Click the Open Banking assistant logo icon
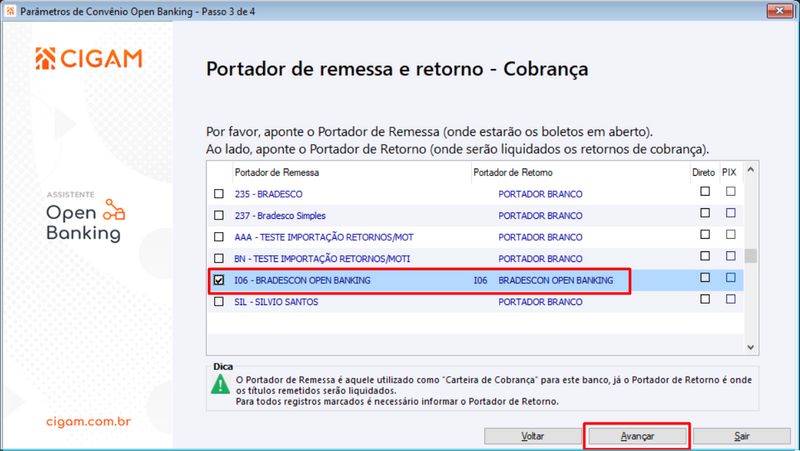 pos(114,209)
